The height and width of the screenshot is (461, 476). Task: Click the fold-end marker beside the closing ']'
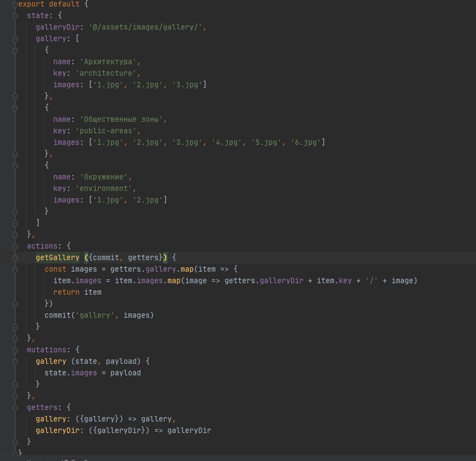point(15,223)
